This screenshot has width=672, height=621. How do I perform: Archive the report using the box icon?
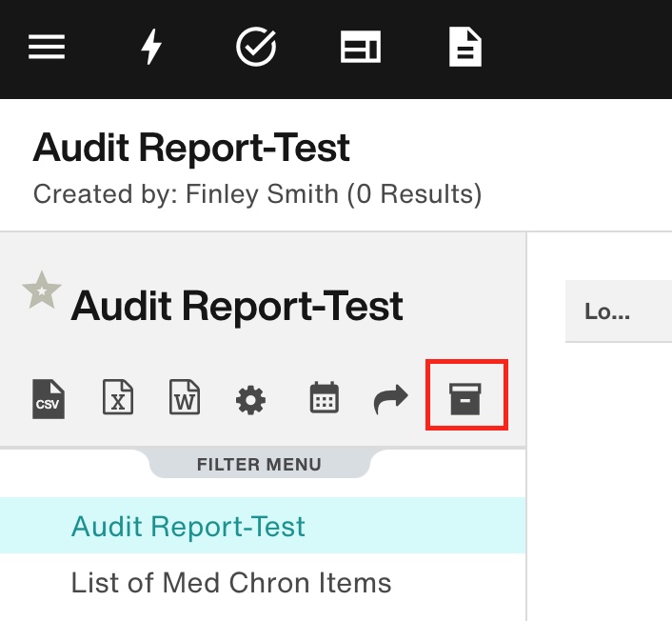pos(465,399)
